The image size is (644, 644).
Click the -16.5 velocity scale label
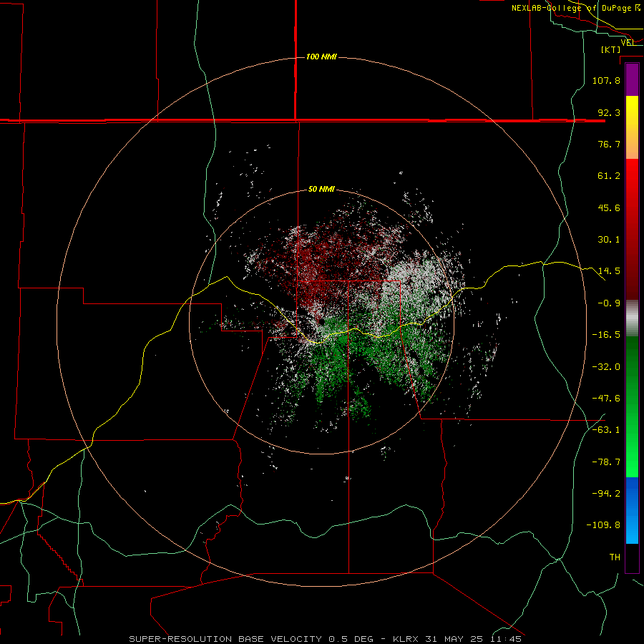pyautogui.click(x=606, y=335)
